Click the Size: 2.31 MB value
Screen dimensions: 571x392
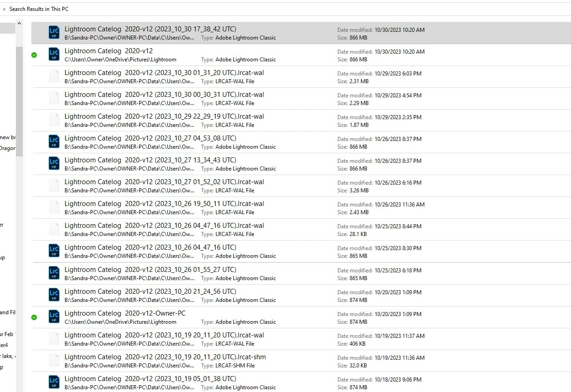pos(359,81)
